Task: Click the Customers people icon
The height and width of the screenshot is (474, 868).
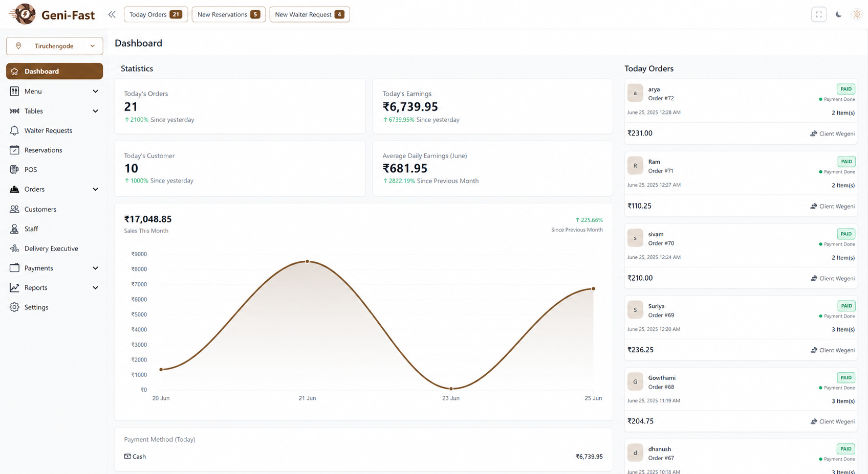Action: click(14, 209)
